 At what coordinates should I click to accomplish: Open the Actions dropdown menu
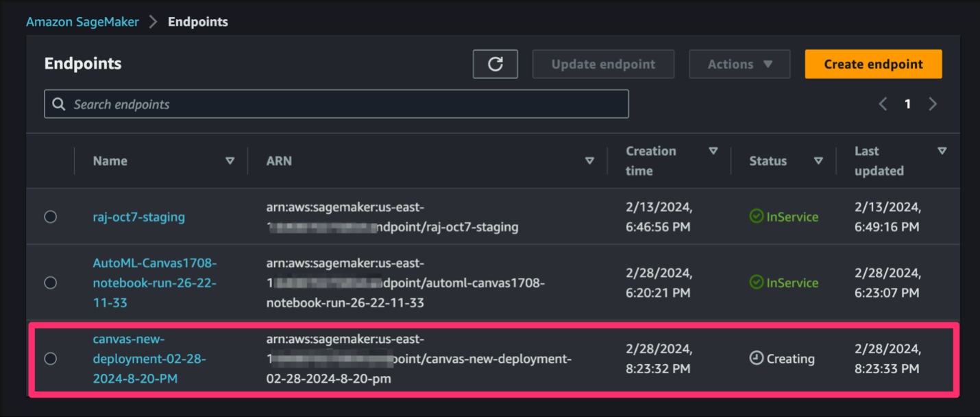click(739, 64)
